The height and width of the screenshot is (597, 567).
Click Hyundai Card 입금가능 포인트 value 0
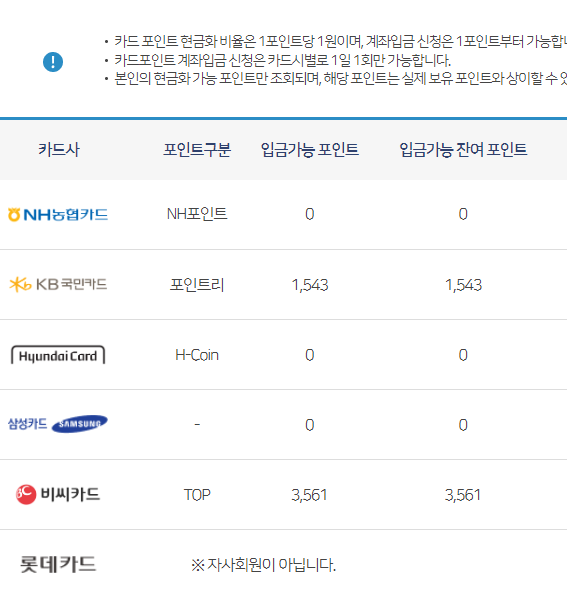coord(310,355)
